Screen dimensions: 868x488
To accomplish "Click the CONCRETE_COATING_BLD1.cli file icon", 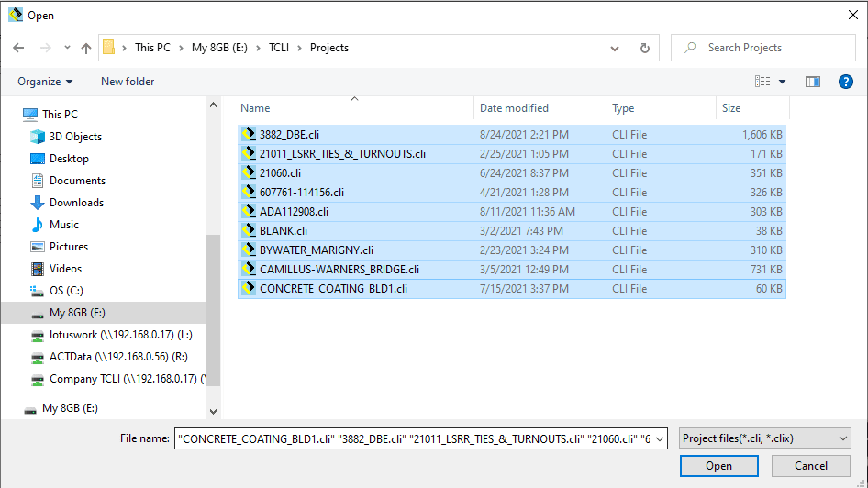I will [249, 289].
